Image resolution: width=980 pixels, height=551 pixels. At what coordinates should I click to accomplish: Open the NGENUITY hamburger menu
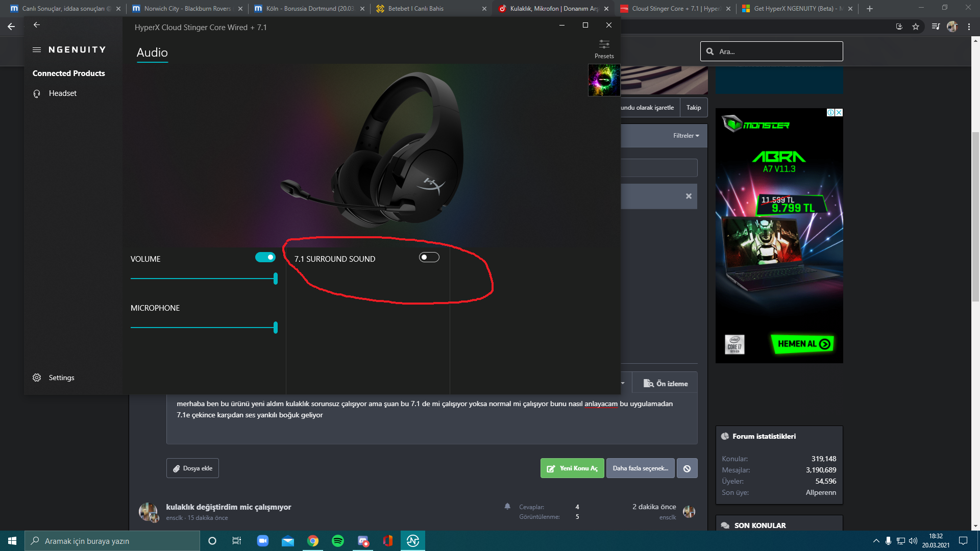pos(37,50)
